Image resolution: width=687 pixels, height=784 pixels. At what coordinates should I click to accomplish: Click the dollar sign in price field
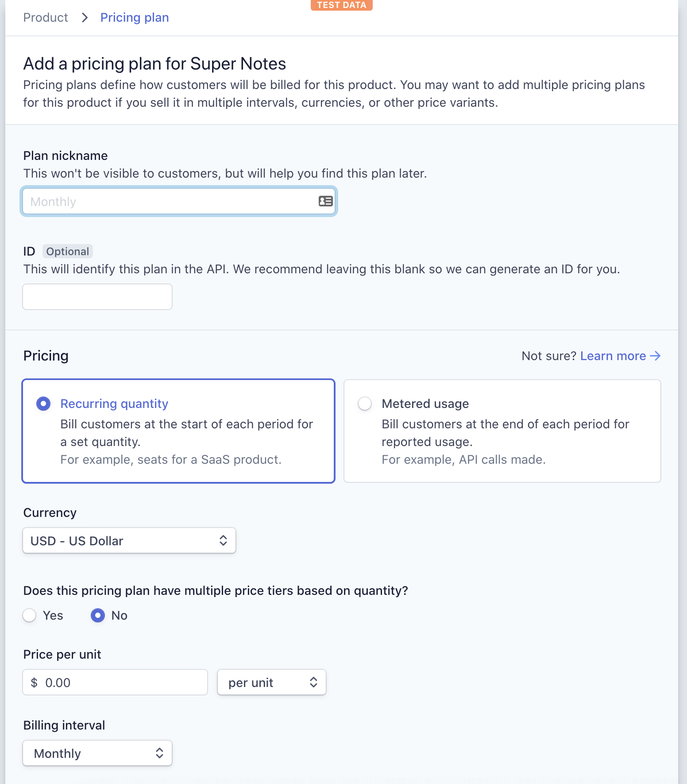tap(34, 683)
